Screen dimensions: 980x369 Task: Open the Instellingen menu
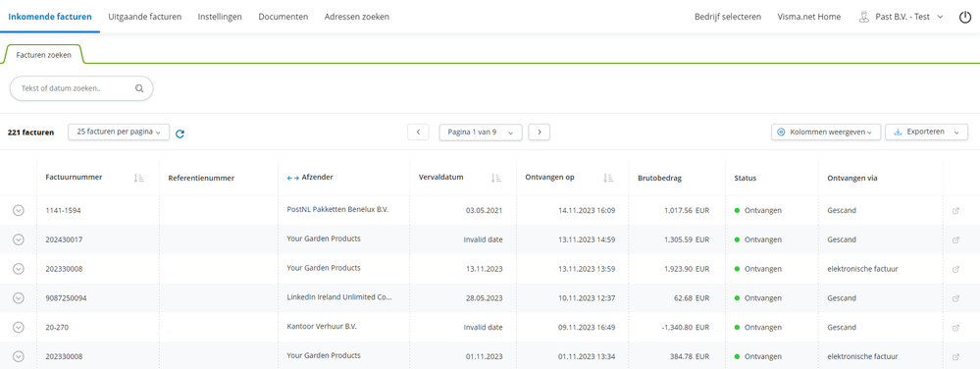tap(220, 17)
